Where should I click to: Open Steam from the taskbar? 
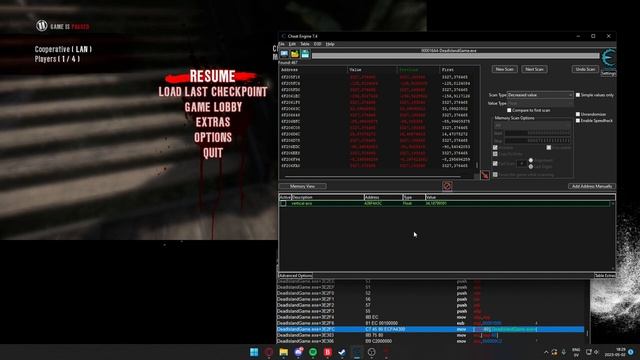tap(342, 352)
